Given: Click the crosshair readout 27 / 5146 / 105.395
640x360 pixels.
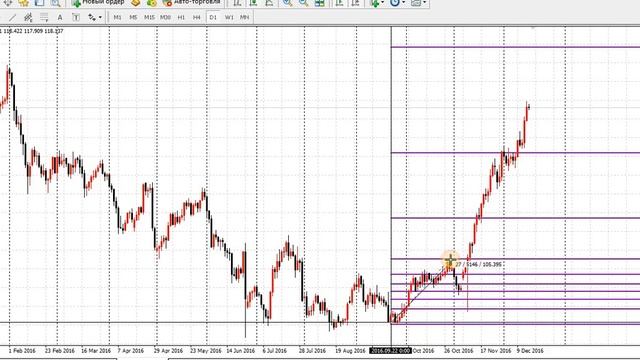Looking at the screenshot, I should pos(478,264).
